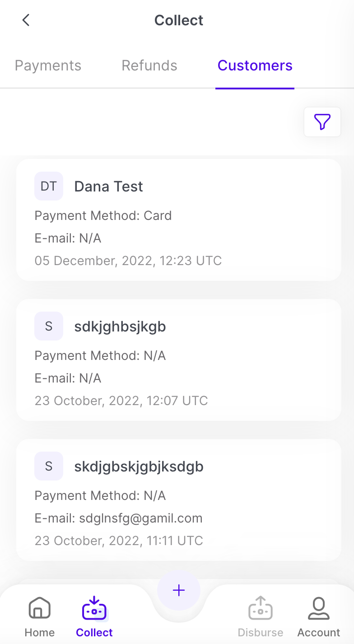
Task: Click the 23 October 12:07 UTC timestamp
Action: pos(121,401)
